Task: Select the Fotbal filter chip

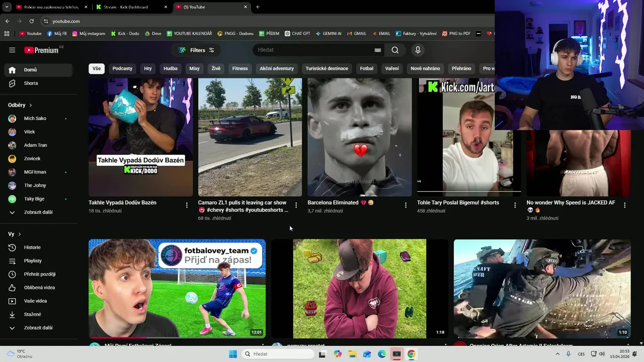Action: 367,68
